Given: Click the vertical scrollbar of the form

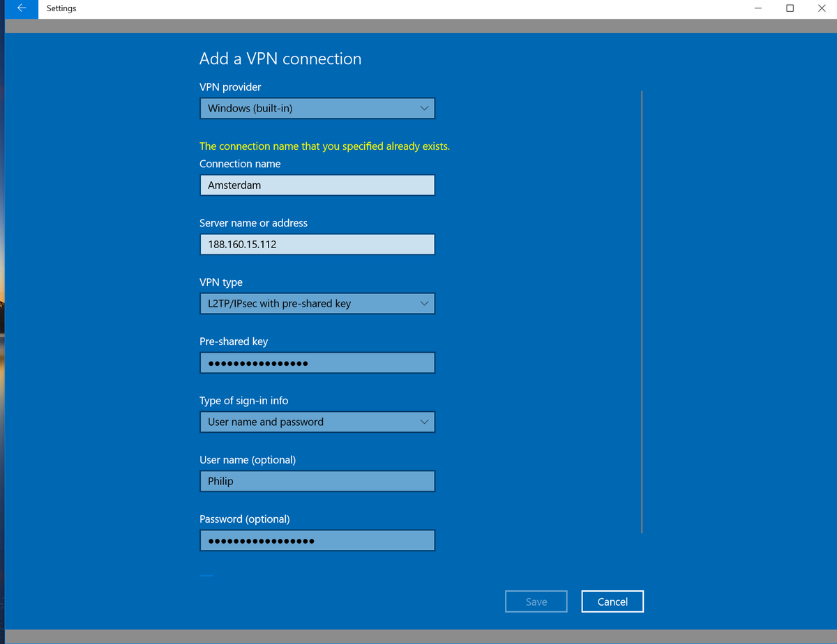Looking at the screenshot, I should (641, 312).
